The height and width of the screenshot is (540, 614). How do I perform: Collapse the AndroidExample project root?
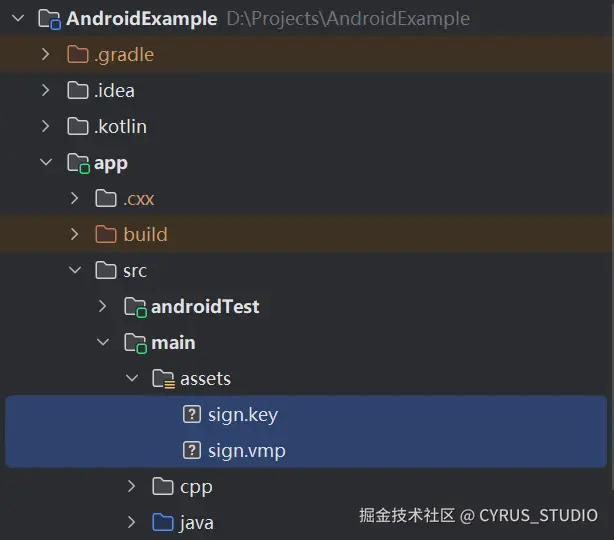pyautogui.click(x=17, y=19)
